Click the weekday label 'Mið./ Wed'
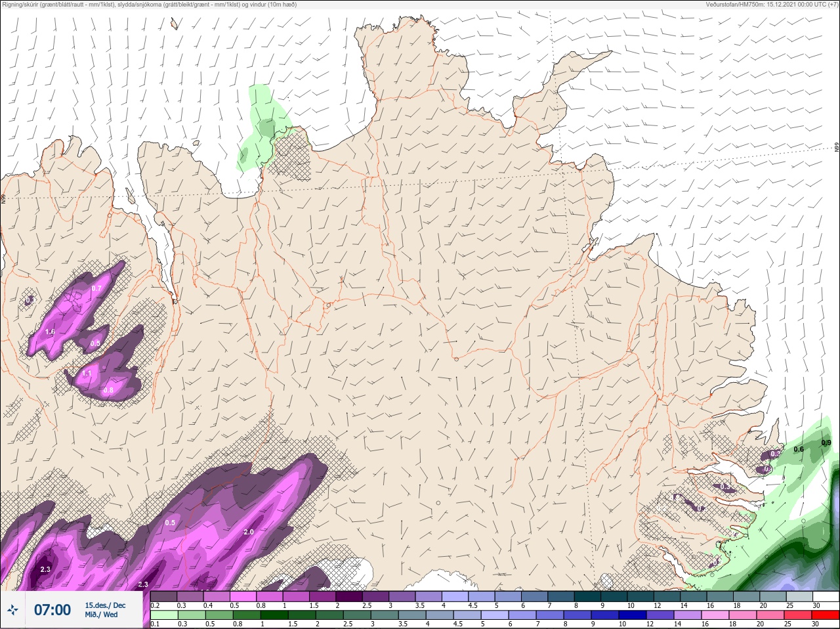Viewport: 840px width, 629px height. point(102,615)
